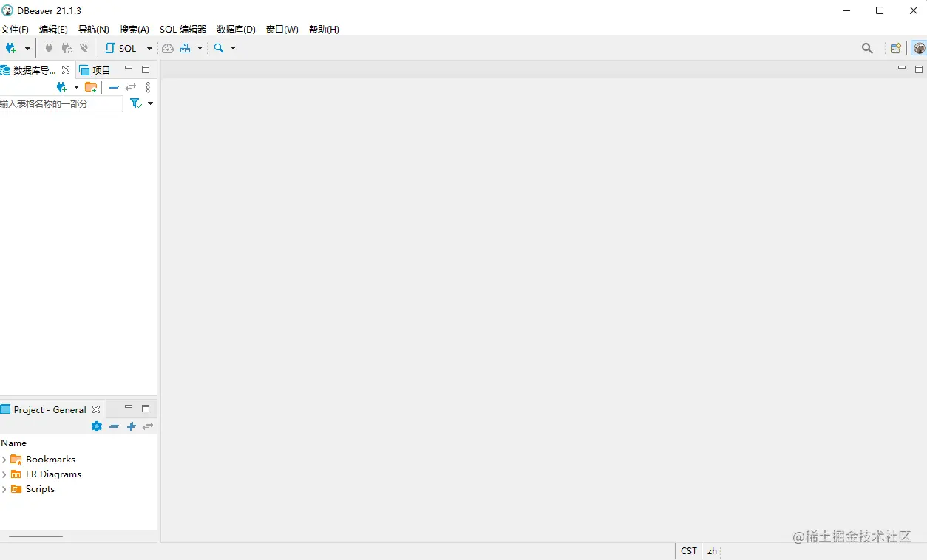The image size is (927, 560).
Task: Open a new perspective via top-right icon
Action: coord(895,48)
